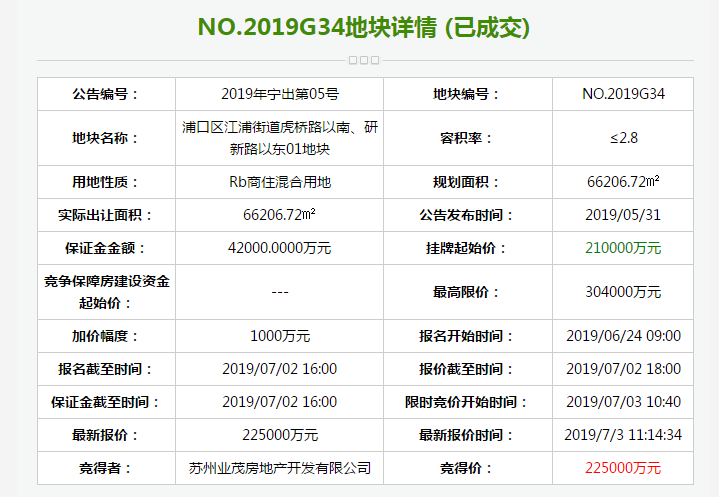Select the 地块名称 label
This screenshot has height=497, width=719.
(106, 138)
